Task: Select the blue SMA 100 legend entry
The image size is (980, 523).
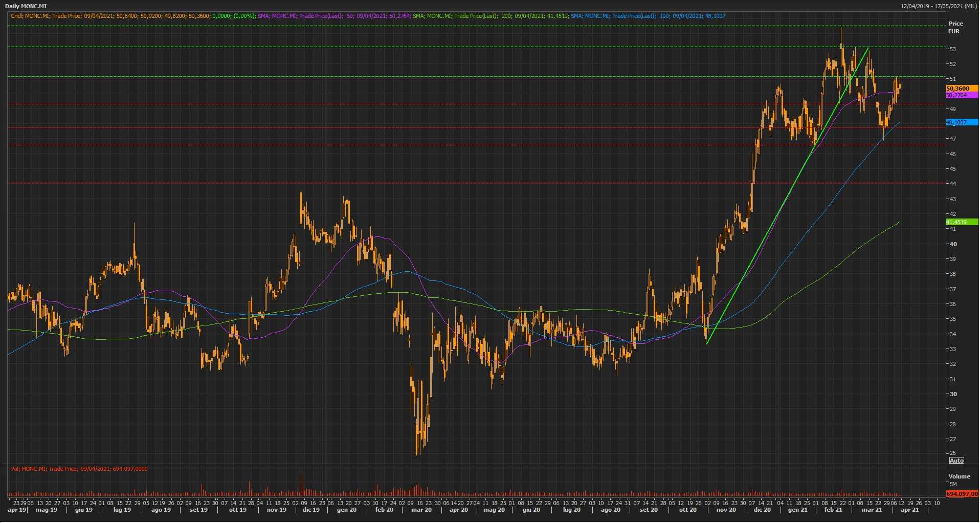Action: [x=648, y=16]
